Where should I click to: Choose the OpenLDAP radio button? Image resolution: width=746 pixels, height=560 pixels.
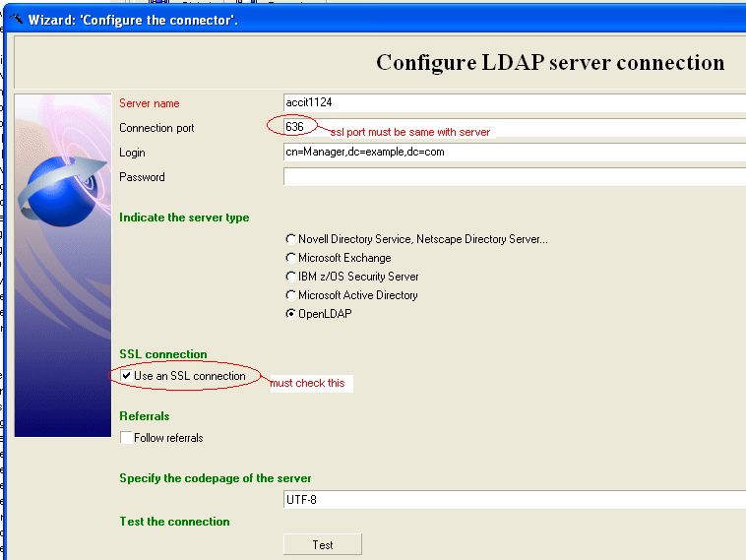coord(290,314)
